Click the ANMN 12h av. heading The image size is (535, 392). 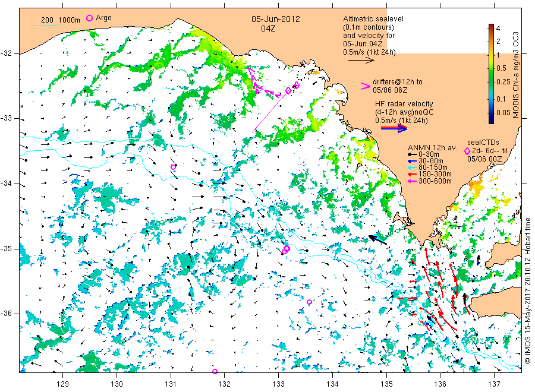coord(433,148)
